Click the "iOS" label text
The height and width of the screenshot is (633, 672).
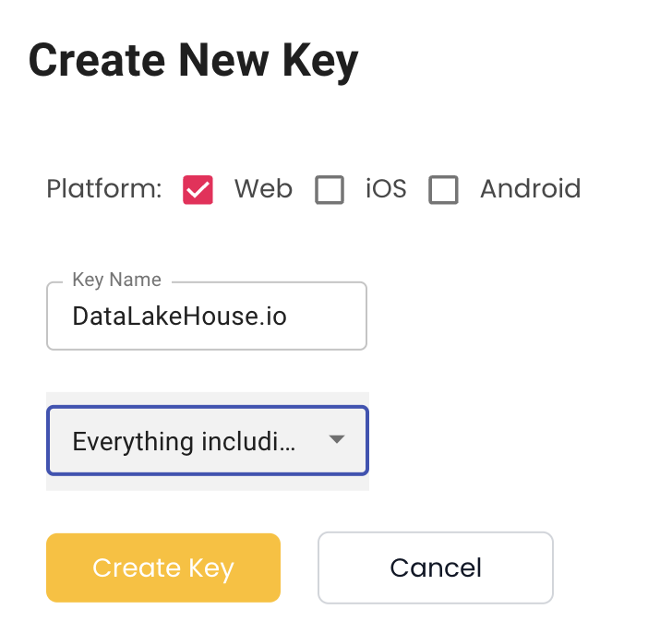386,189
